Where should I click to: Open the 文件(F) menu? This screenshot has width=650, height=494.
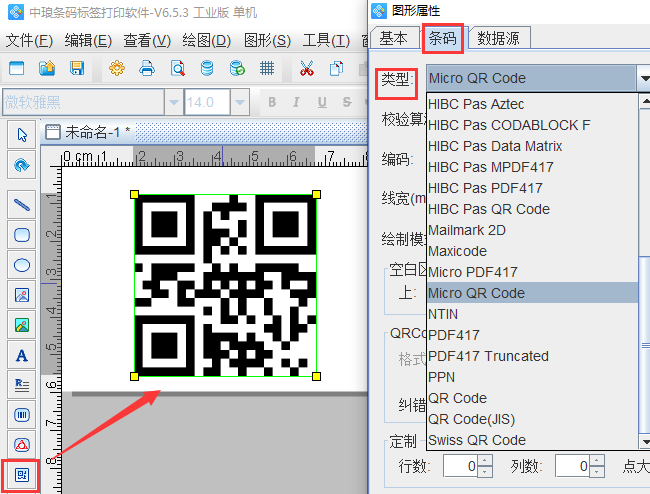click(x=29, y=41)
